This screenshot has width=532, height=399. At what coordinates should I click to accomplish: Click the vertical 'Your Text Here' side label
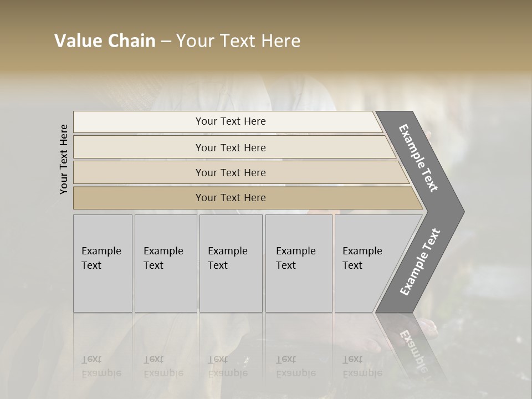(63, 160)
